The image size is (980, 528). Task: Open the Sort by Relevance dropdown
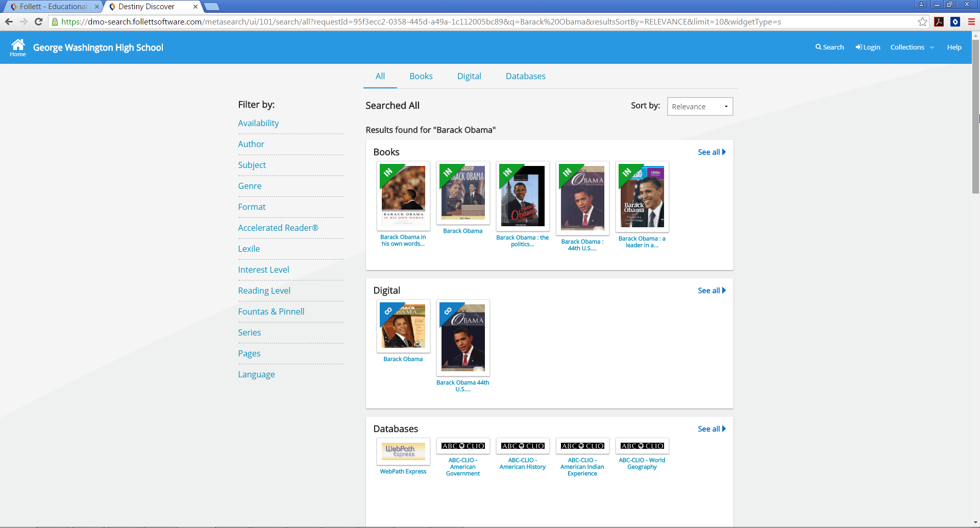tap(700, 106)
